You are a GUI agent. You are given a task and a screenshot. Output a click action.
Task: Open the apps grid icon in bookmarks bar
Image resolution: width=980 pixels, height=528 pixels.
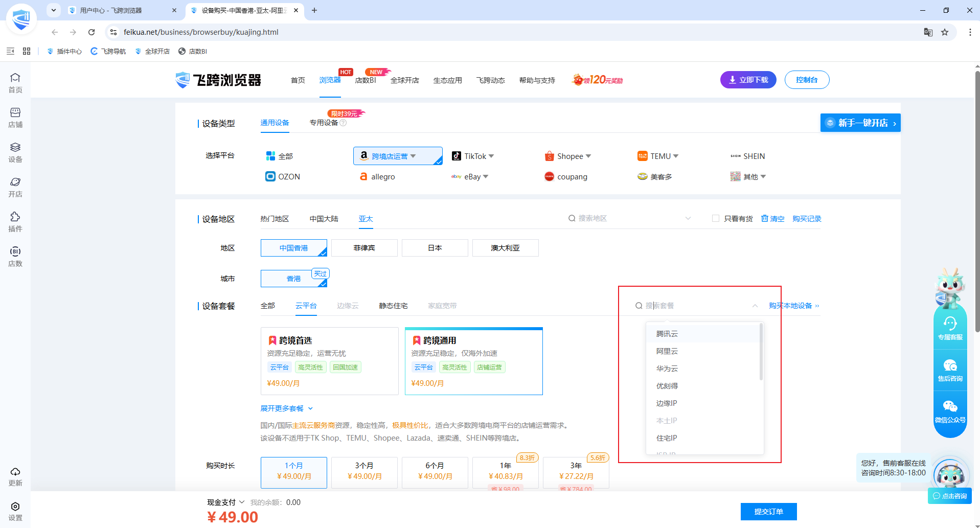tap(27, 51)
